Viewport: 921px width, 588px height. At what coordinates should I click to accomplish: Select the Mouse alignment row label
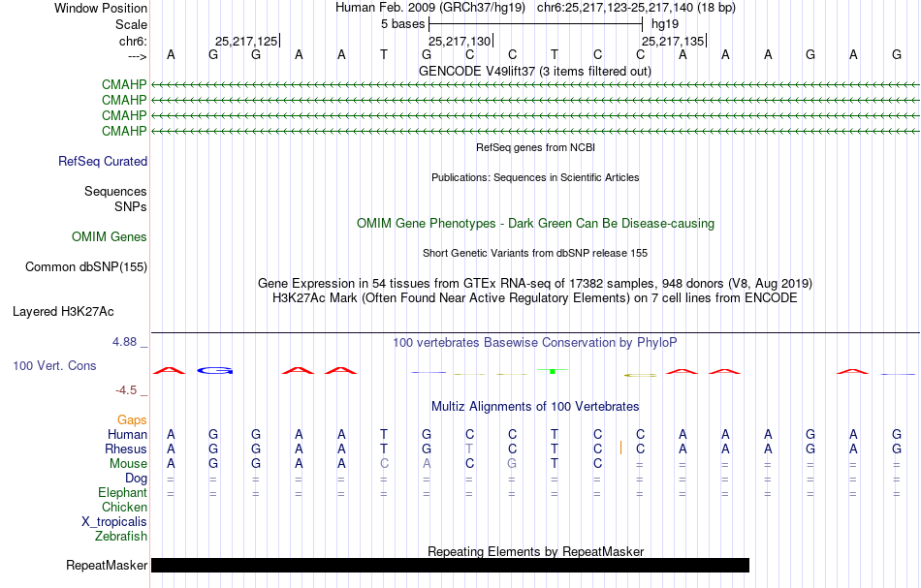pyautogui.click(x=128, y=464)
